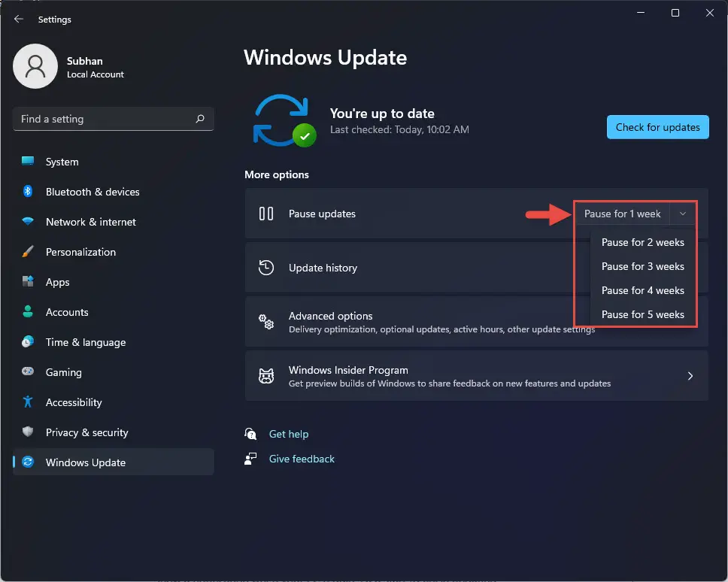
Task: Navigate to Time & language
Action: coord(114,342)
